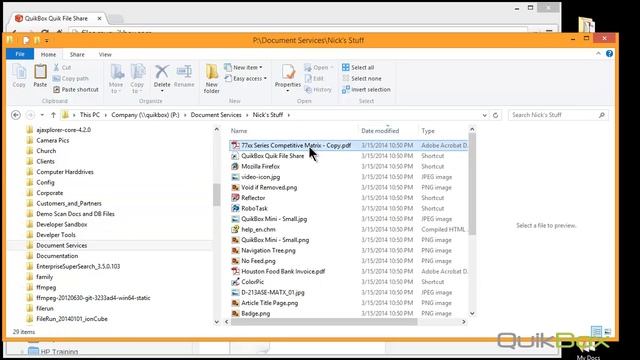Open the New item dropdown
The image size is (640, 360).
pos(244,67)
